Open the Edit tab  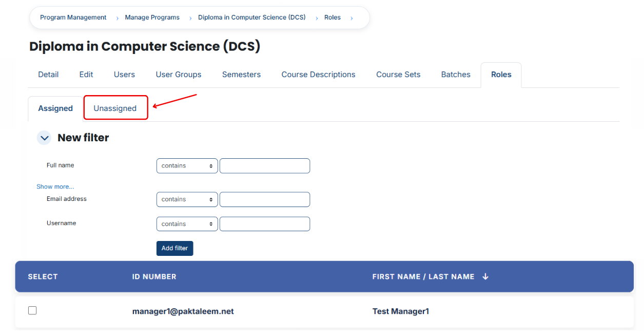(86, 75)
